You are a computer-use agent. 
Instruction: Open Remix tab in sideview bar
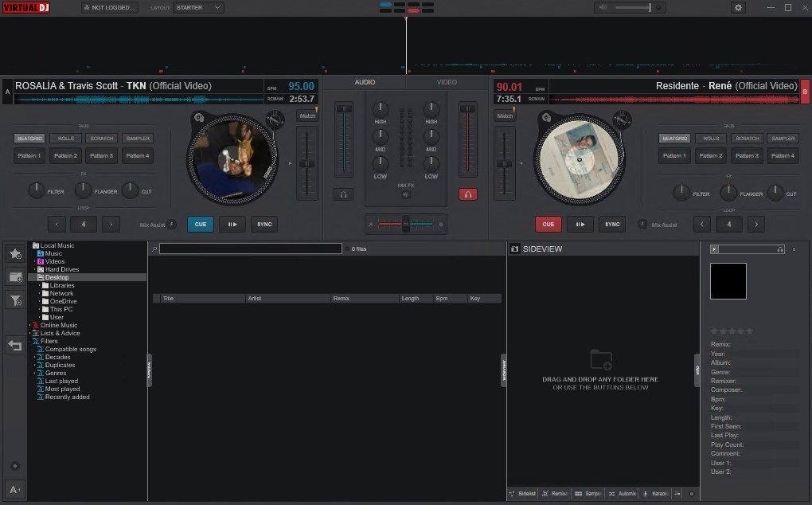click(x=555, y=494)
